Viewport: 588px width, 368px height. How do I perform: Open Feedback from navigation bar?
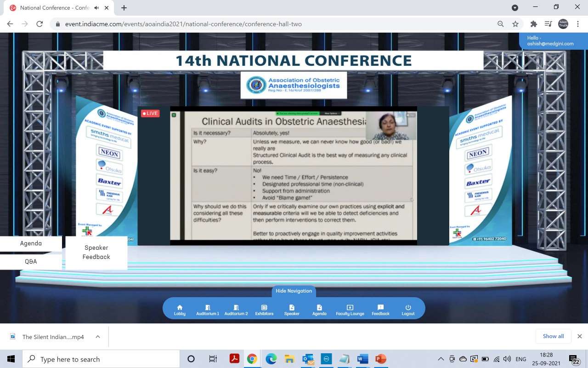[x=380, y=310]
